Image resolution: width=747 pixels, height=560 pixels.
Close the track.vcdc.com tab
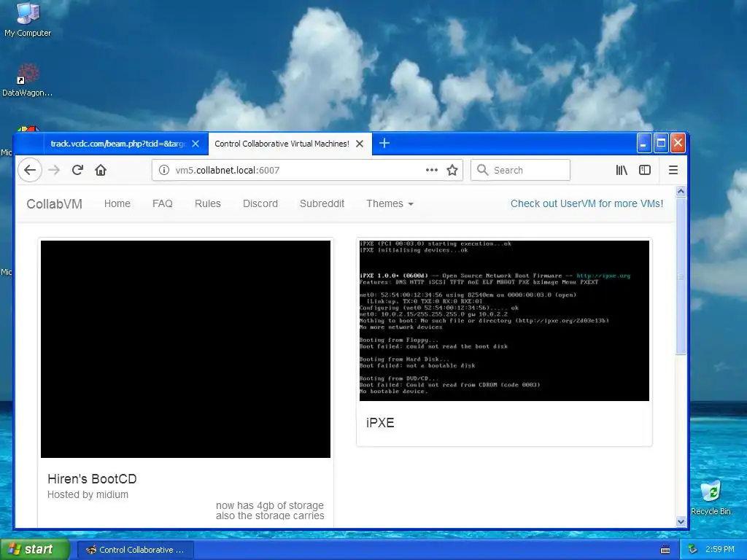pos(196,144)
